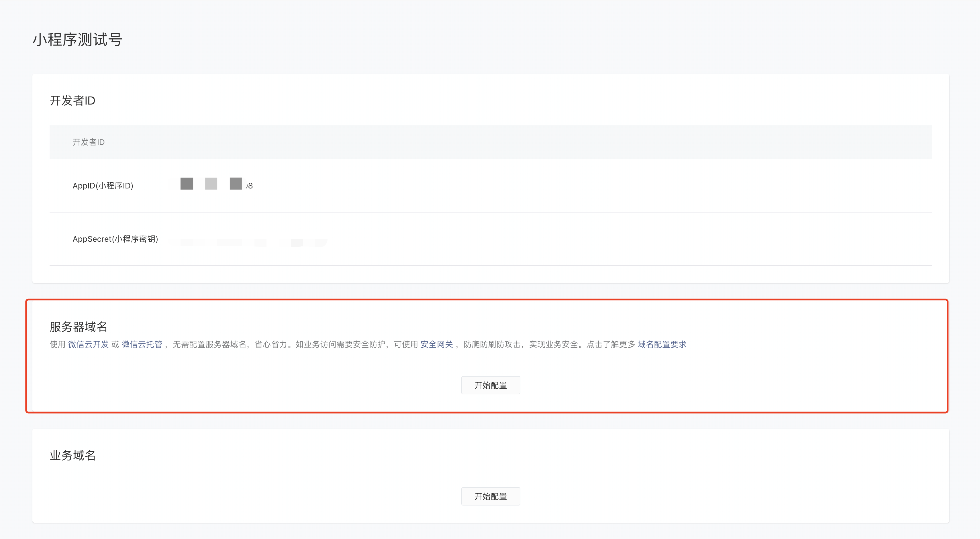Screen dimensions: 980x539
Task: Click the 小程序测试号 page title
Action: pos(77,40)
